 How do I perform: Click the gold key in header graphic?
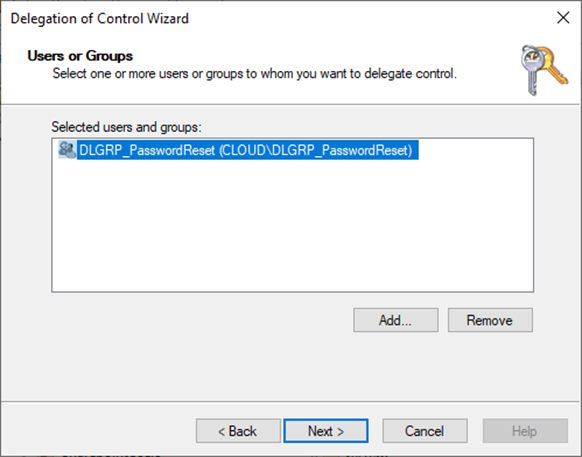552,66
